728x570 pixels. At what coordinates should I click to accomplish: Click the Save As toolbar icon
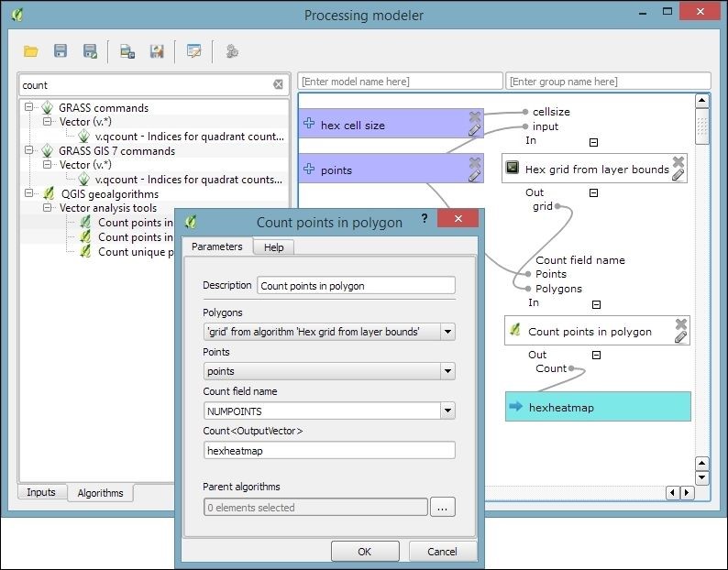click(x=90, y=51)
